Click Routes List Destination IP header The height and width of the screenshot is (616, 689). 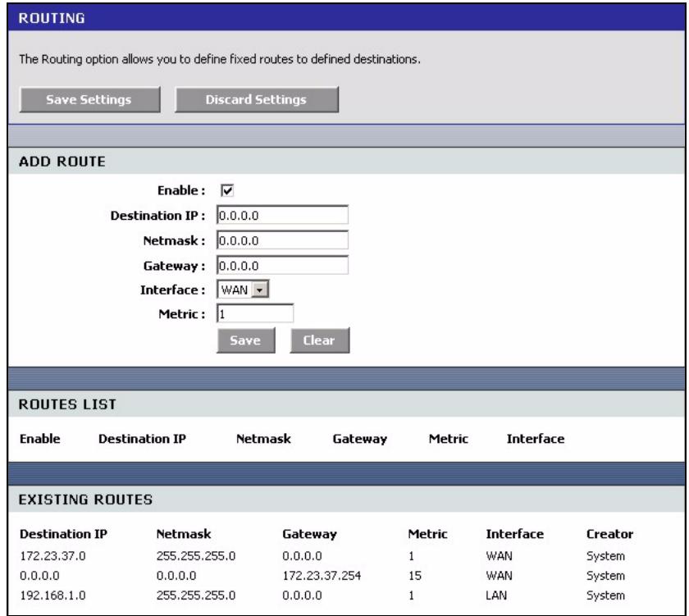coord(142,439)
